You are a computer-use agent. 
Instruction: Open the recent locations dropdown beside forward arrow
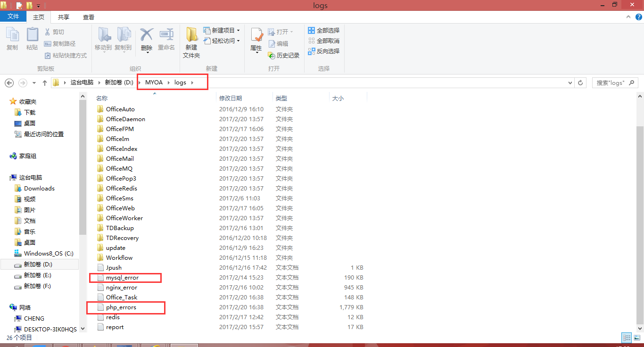(x=34, y=83)
